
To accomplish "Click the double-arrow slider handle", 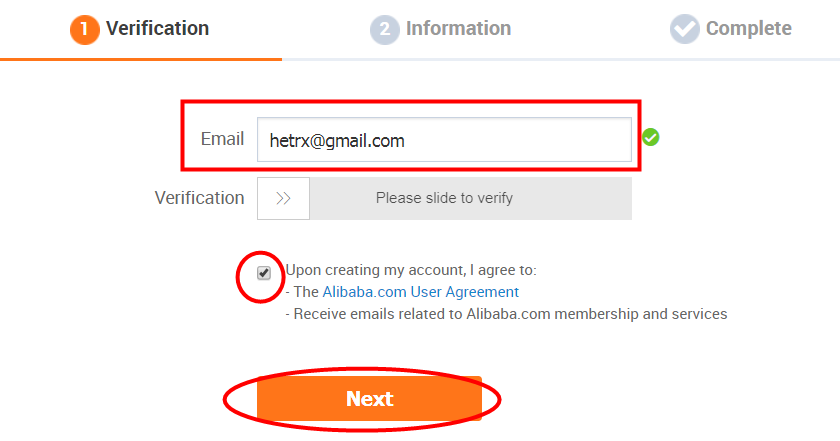I will [x=283, y=198].
